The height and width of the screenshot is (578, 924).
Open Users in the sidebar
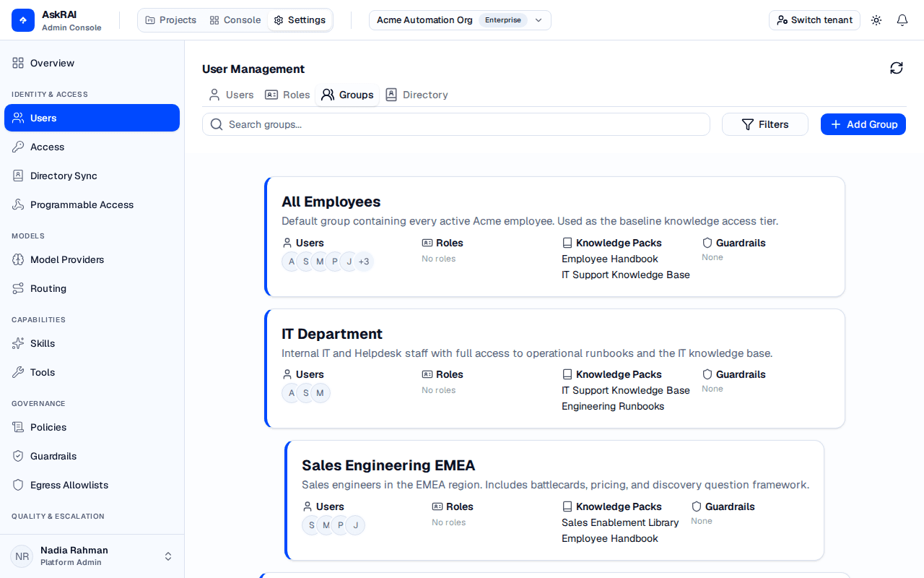pos(92,118)
